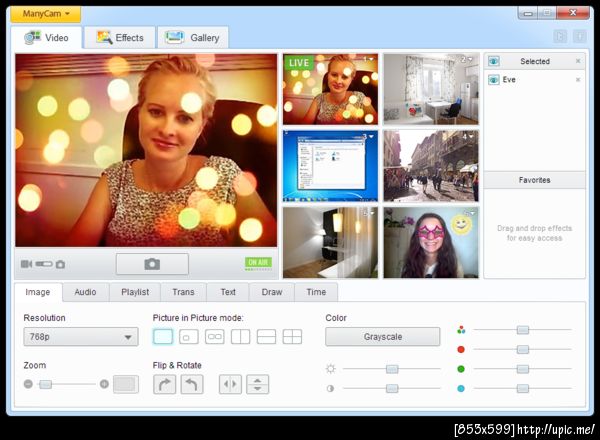The image size is (600, 440).
Task: Click the RGB saturation slider handle
Action: coord(523,330)
